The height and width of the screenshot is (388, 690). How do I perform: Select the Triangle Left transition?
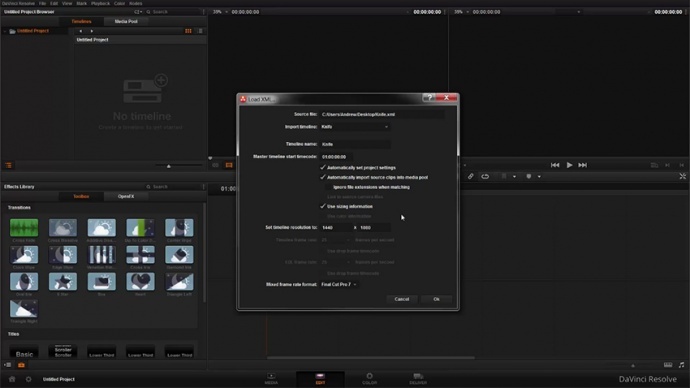[x=179, y=282]
